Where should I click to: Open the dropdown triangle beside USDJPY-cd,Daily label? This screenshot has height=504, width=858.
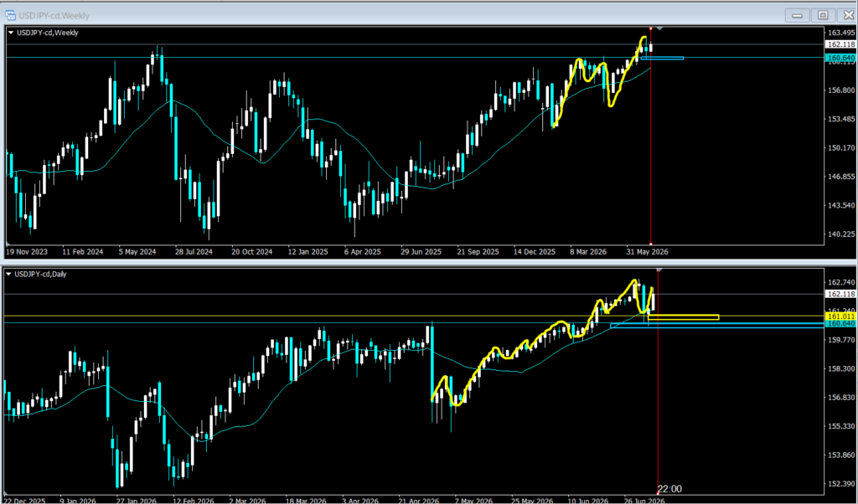pos(8,275)
